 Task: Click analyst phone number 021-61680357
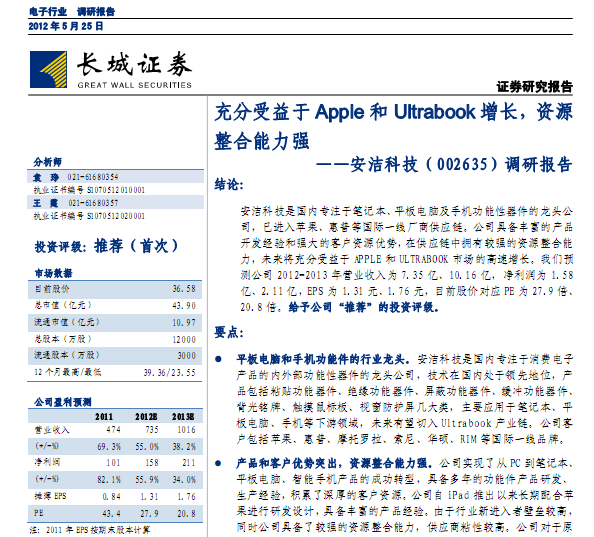coord(93,203)
